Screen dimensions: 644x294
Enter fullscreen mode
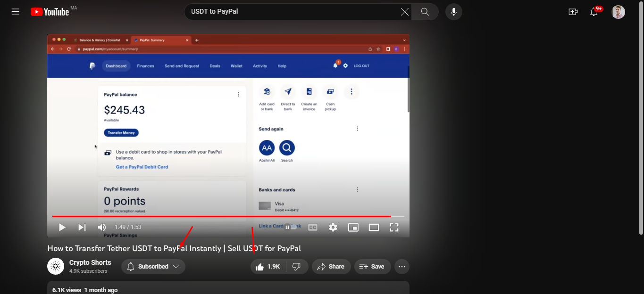click(x=394, y=228)
